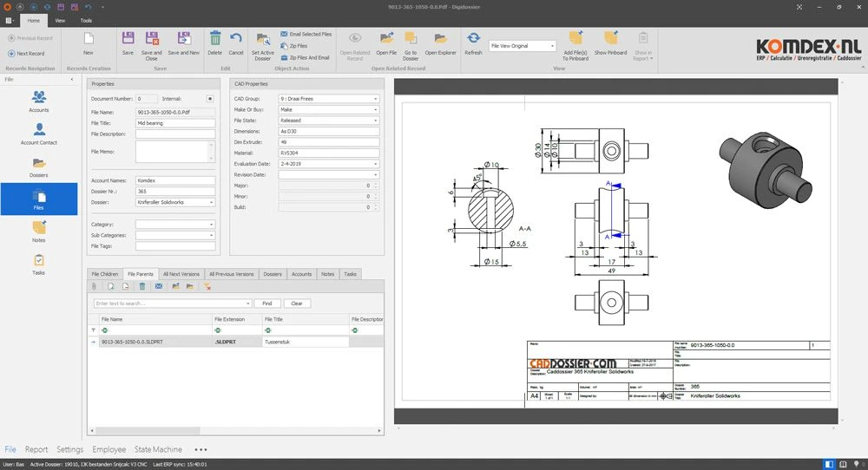The width and height of the screenshot is (868, 470).
Task: Switch to the Tools ribbon tab
Action: point(86,19)
